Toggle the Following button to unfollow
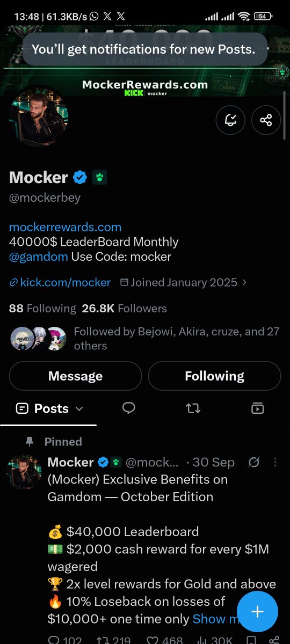Image resolution: width=290 pixels, height=644 pixels. pyautogui.click(x=214, y=376)
